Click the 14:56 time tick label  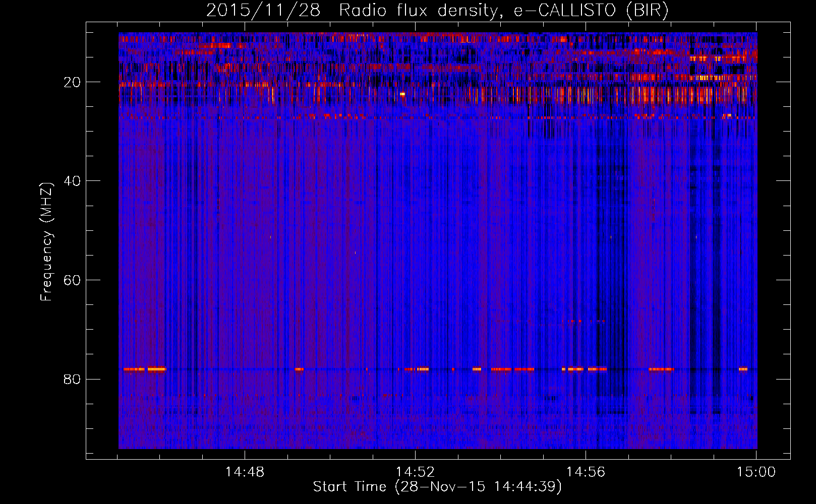coord(586,472)
